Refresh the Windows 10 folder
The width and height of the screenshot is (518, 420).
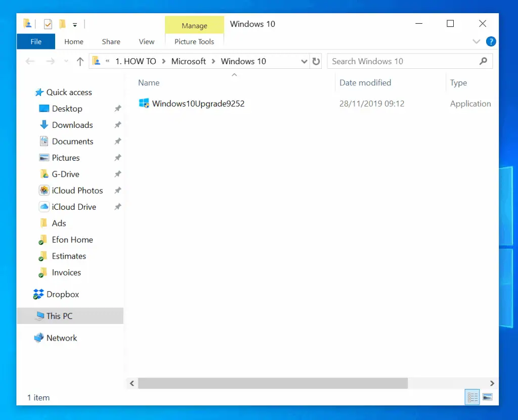316,62
